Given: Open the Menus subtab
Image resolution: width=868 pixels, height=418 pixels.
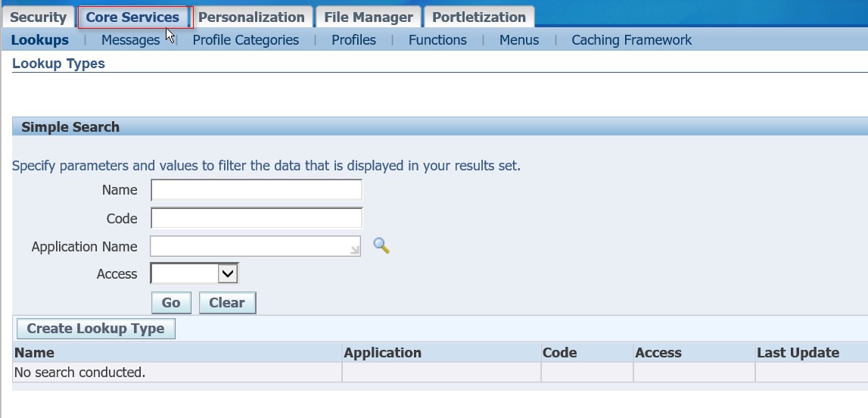Looking at the screenshot, I should point(519,40).
